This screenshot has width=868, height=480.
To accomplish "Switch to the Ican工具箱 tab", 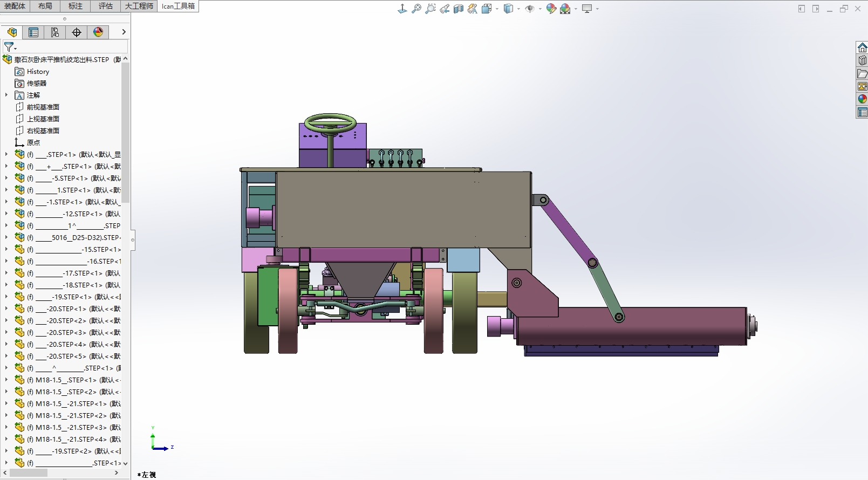I will point(178,6).
